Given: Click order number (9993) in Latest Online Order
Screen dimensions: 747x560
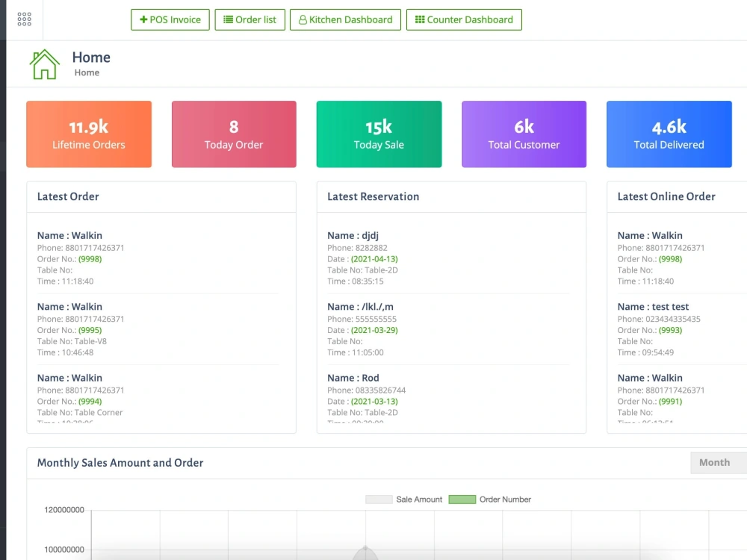Looking at the screenshot, I should (670, 330).
